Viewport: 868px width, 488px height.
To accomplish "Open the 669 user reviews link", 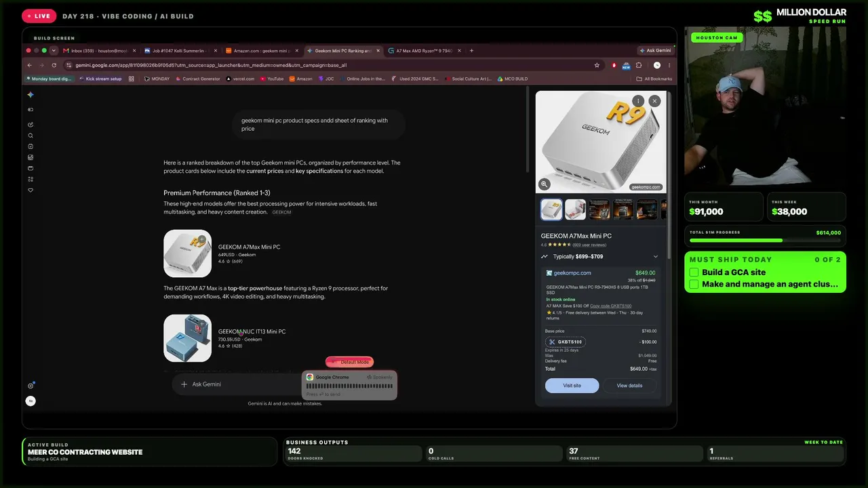I will [589, 245].
